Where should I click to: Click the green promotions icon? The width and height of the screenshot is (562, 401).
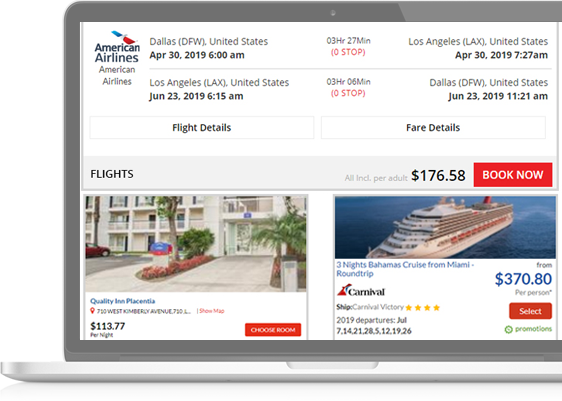pos(509,329)
